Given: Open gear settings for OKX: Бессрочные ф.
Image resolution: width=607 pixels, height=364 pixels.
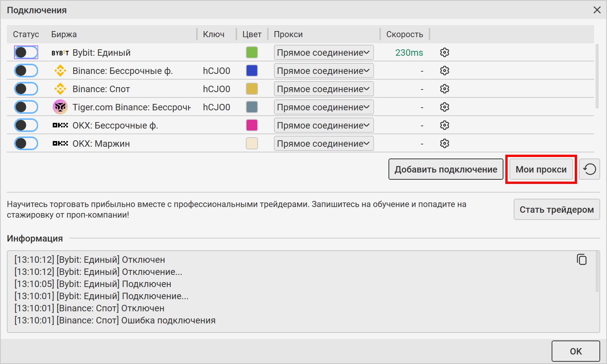Looking at the screenshot, I should tap(444, 125).
